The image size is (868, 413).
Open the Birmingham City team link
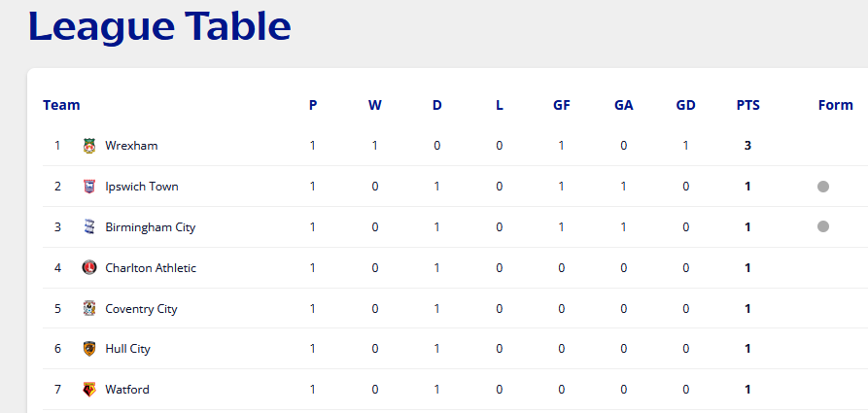point(150,227)
